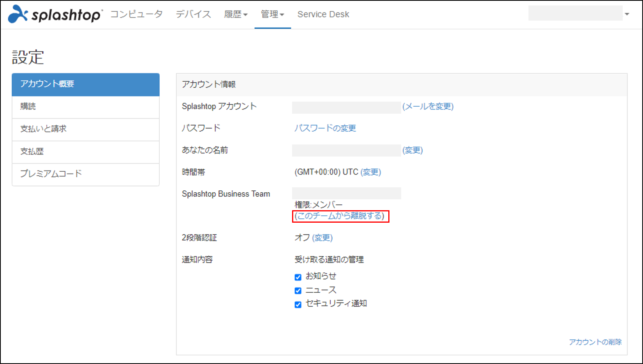
Task: Expand the 管理 dropdown menu
Action: pyautogui.click(x=272, y=14)
